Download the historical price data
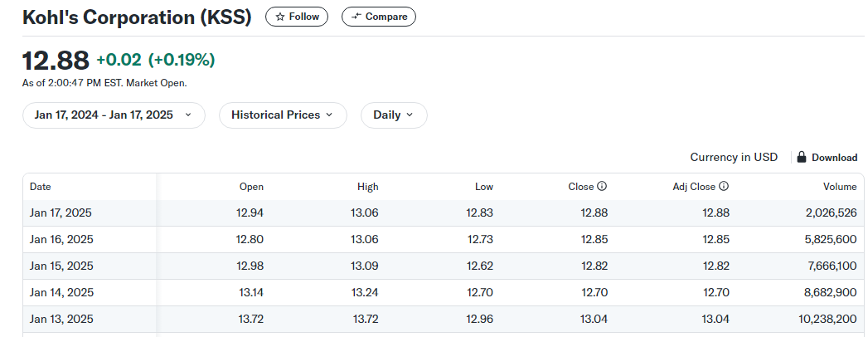The width and height of the screenshot is (868, 337). point(833,157)
